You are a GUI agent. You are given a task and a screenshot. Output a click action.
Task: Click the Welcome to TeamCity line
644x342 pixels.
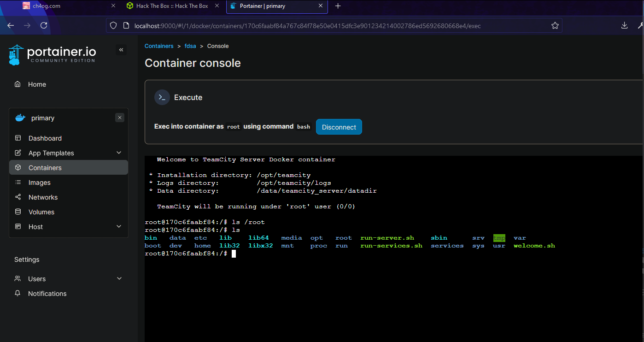point(246,159)
